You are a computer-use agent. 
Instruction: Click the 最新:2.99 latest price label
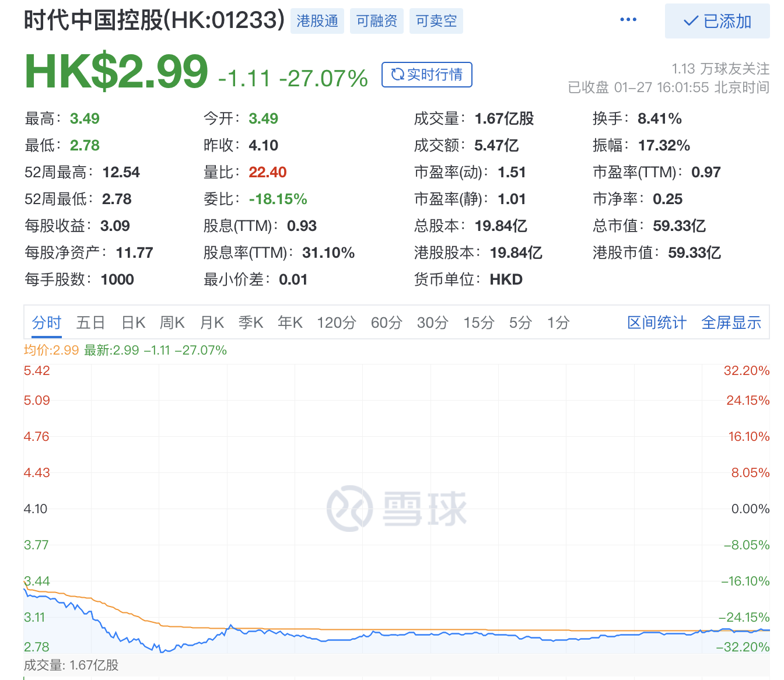tap(112, 350)
